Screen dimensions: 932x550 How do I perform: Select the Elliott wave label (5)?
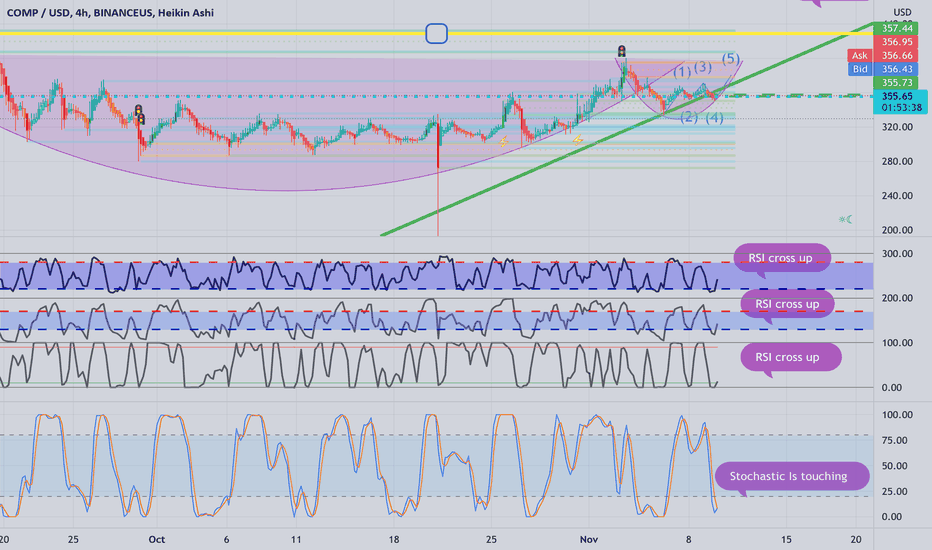click(x=731, y=58)
